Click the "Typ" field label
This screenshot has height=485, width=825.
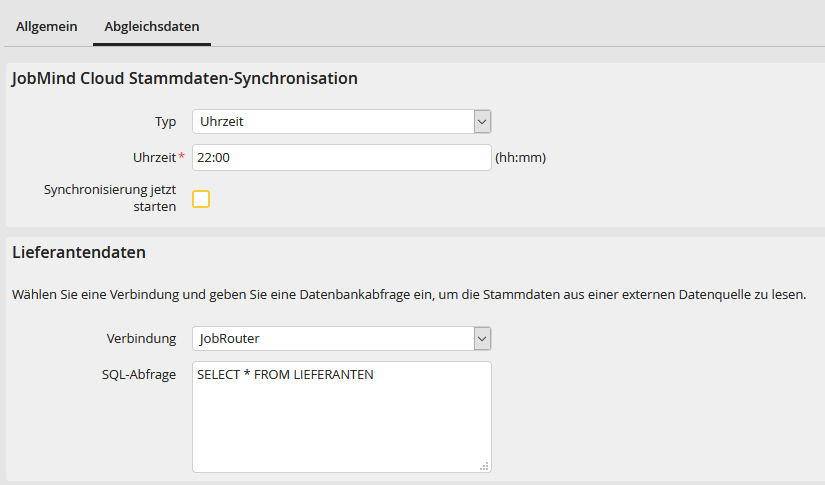coord(165,122)
